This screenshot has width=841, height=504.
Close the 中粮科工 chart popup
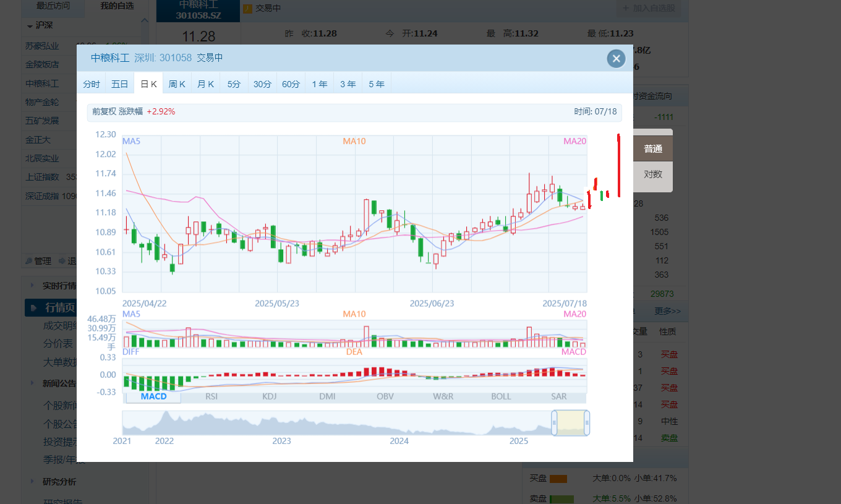616,58
